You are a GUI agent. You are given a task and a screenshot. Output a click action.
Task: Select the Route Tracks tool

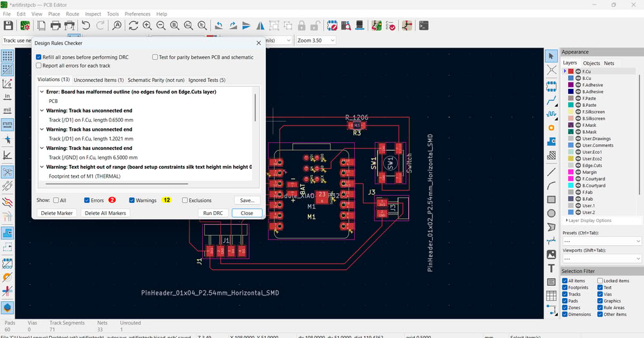[x=552, y=101]
